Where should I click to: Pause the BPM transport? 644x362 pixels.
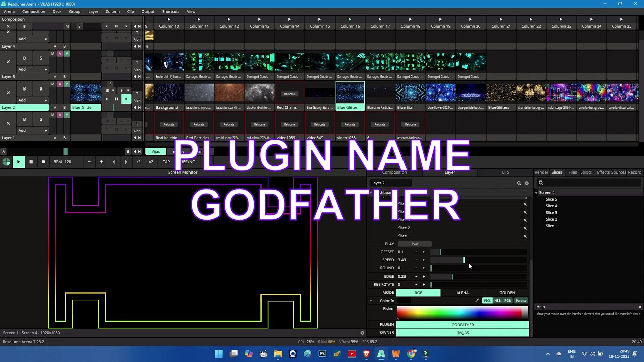point(31,162)
